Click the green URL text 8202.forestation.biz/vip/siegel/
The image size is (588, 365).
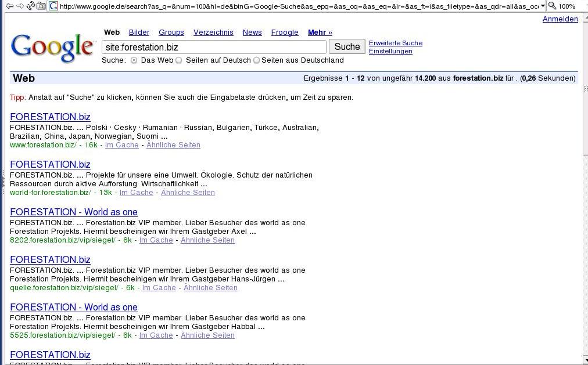63,240
